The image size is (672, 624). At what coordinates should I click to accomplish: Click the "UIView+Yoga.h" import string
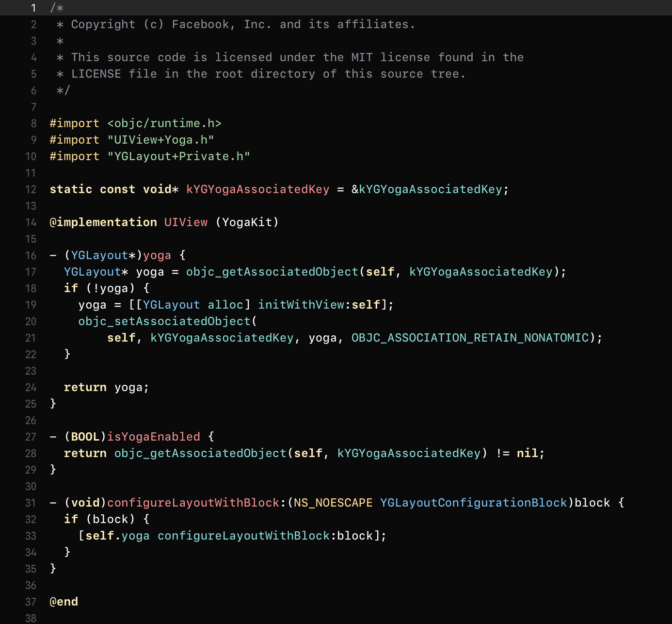pyautogui.click(x=160, y=140)
